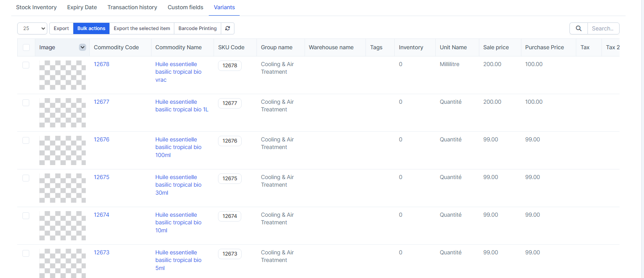Open the Image column chevron dropdown
The image size is (644, 278).
click(83, 47)
